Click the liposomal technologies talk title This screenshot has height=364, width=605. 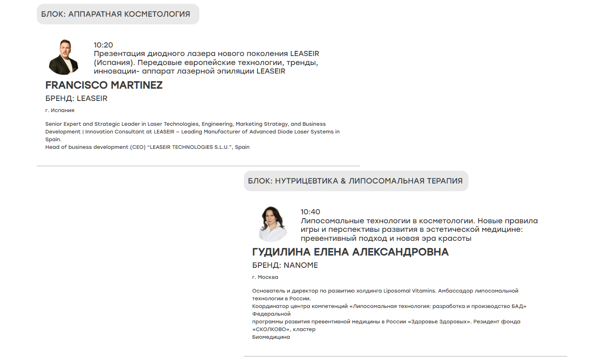coord(419,229)
